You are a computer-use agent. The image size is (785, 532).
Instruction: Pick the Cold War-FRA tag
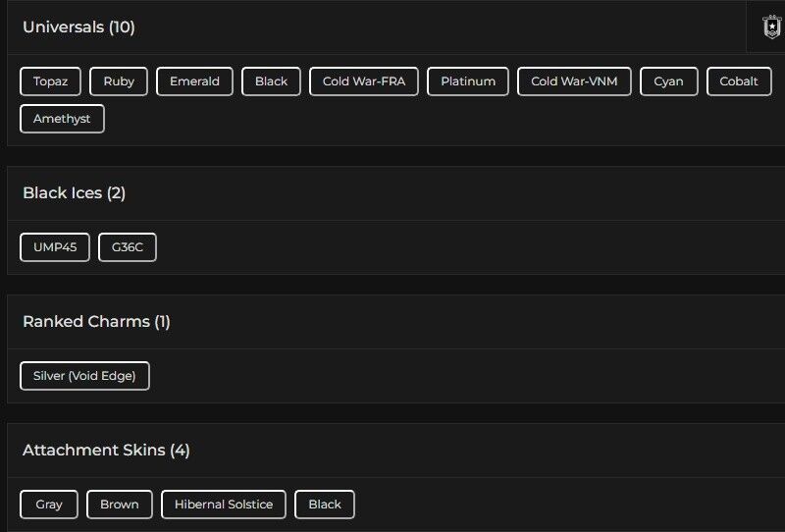click(x=364, y=81)
